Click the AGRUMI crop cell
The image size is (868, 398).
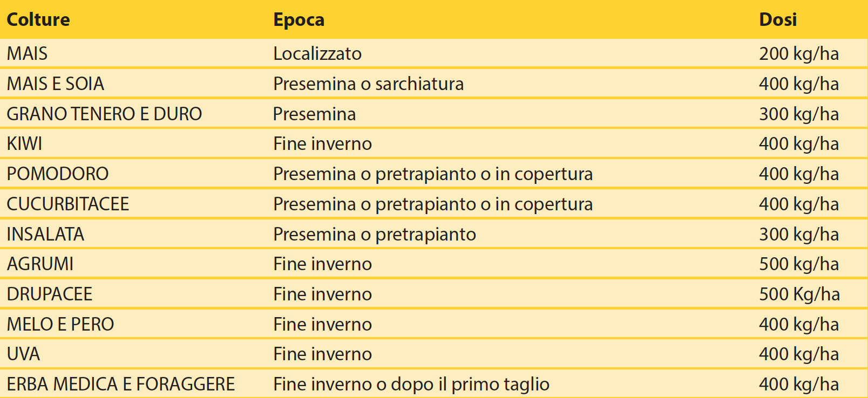pos(40,264)
